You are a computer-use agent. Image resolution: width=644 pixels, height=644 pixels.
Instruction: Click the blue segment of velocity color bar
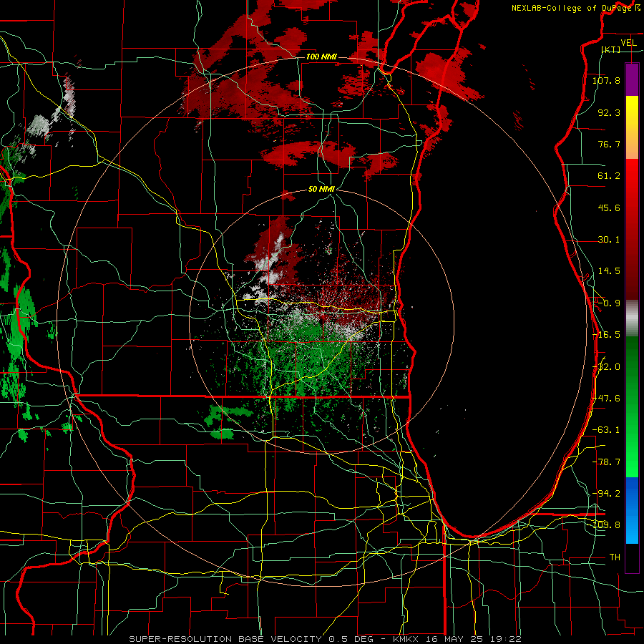point(632,510)
